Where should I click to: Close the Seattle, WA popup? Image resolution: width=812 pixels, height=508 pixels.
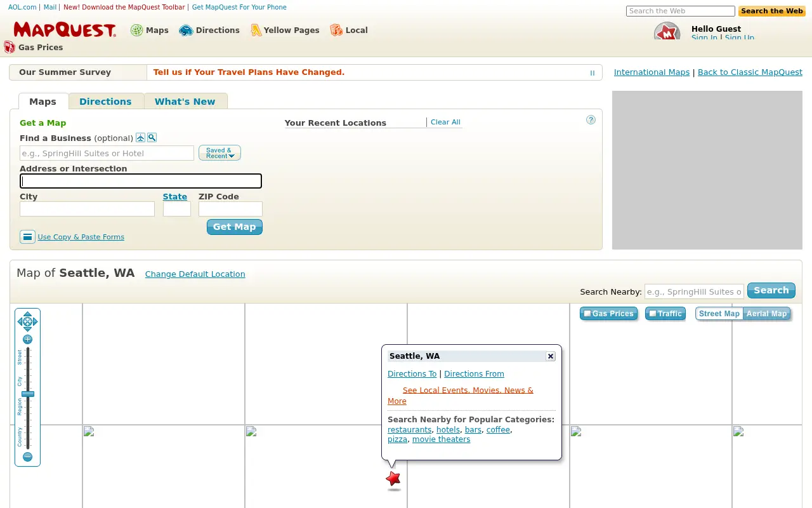(x=551, y=356)
